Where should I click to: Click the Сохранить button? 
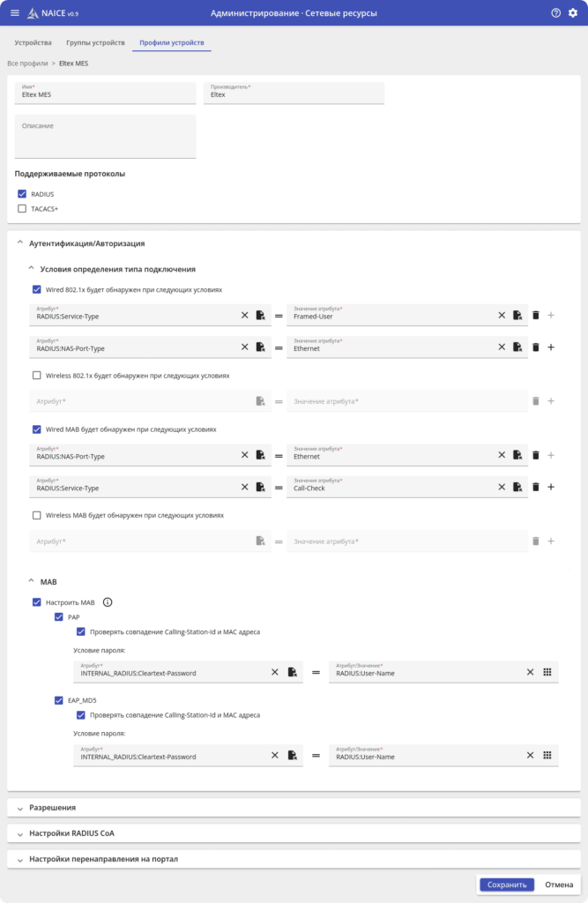pyautogui.click(x=506, y=884)
